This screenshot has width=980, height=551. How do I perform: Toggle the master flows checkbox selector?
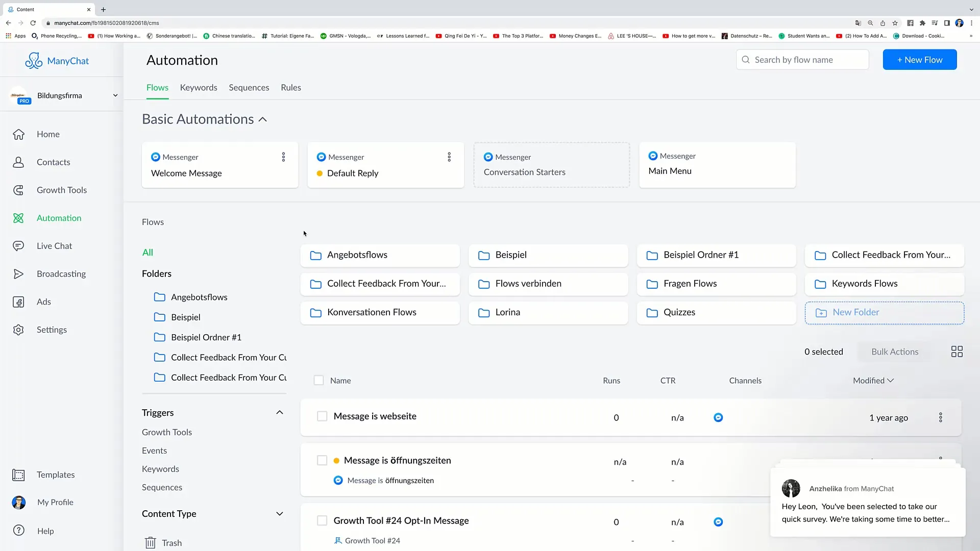pyautogui.click(x=319, y=380)
